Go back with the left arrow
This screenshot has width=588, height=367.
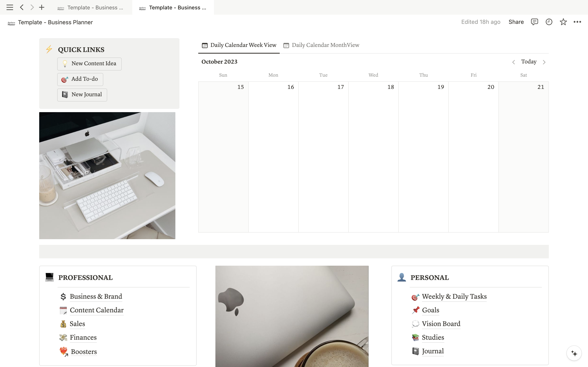[22, 7]
